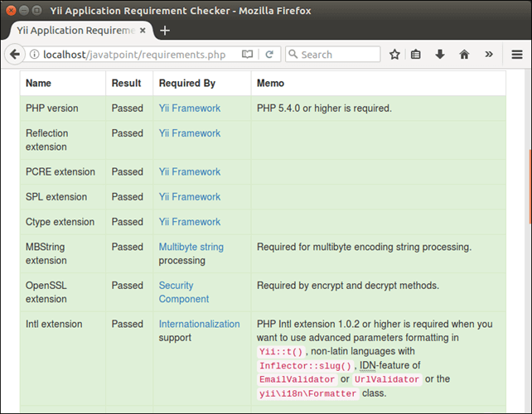Image resolution: width=532 pixels, height=414 pixels.
Task: Toggle Reader View book icon
Action: 247,55
